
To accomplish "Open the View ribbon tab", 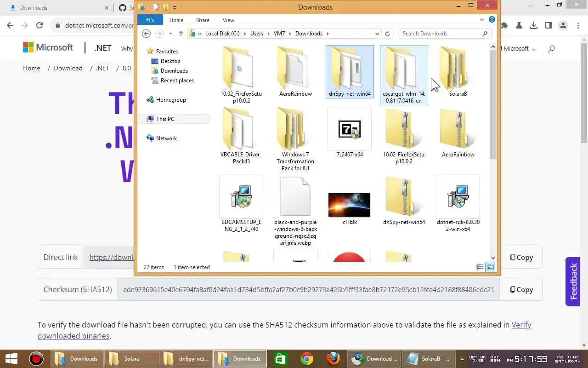I will click(228, 20).
